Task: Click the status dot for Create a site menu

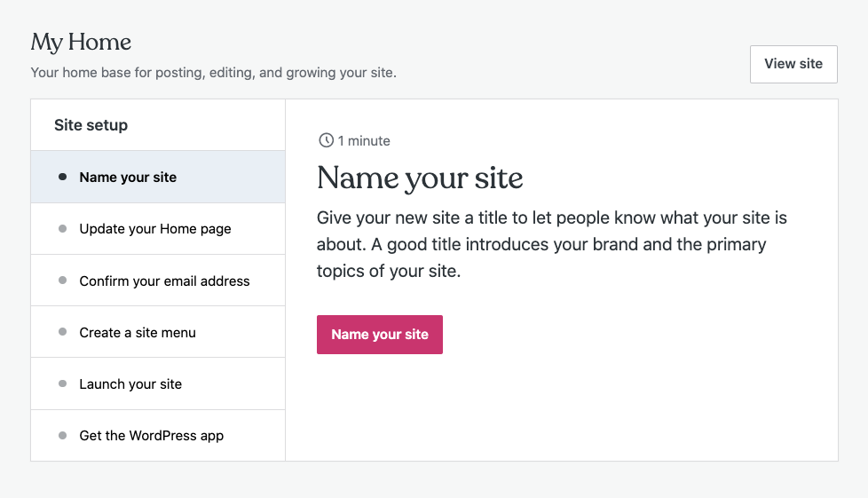Action: tap(62, 332)
